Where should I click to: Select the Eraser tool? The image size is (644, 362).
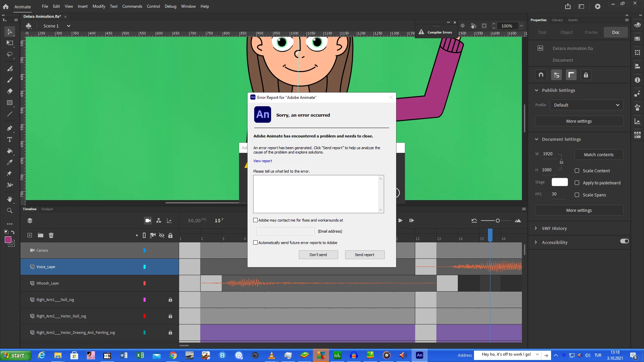point(10,91)
